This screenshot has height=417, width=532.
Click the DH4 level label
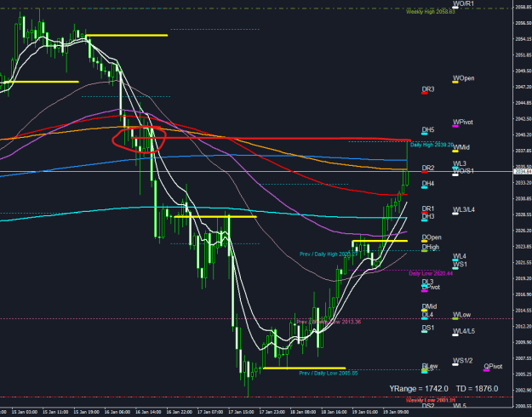pyautogui.click(x=428, y=184)
